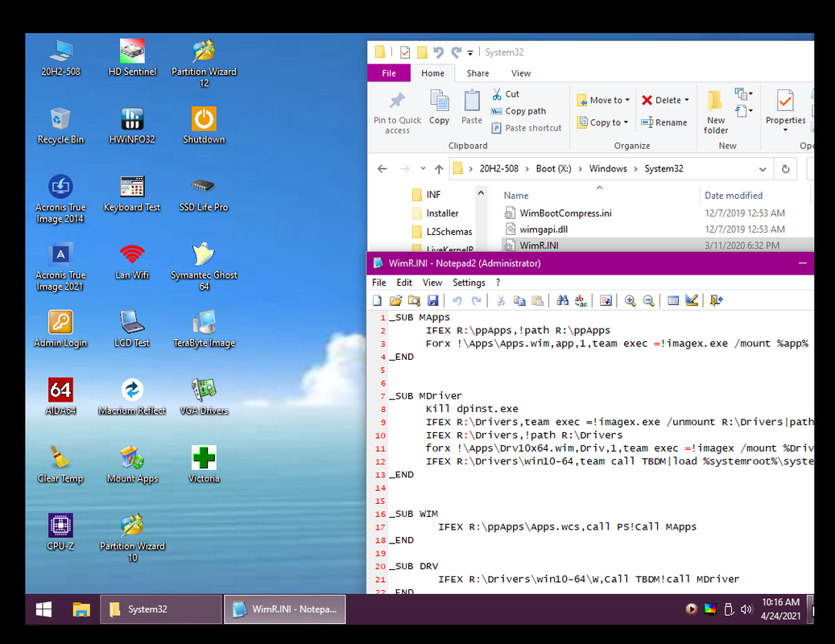This screenshot has height=644, width=835.
Task: Click the Paste clipboard icon in Notepad2 toolbar
Action: (538, 301)
